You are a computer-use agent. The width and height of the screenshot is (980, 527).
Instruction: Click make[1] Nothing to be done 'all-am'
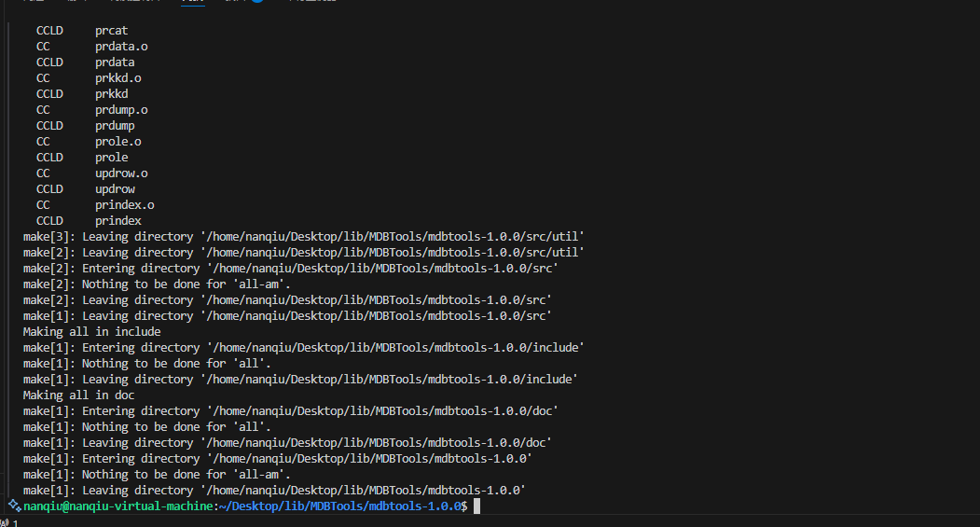pos(157,475)
